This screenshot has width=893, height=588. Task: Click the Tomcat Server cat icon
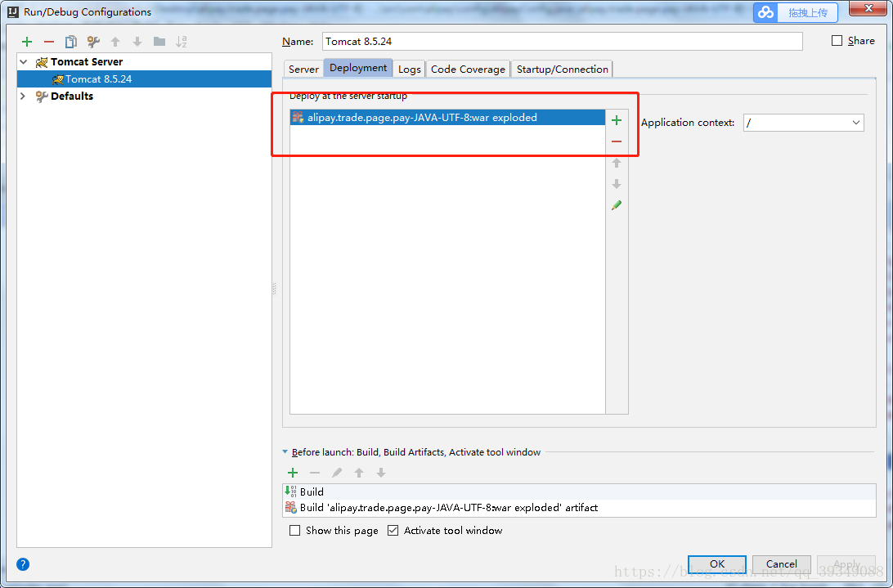(x=42, y=62)
